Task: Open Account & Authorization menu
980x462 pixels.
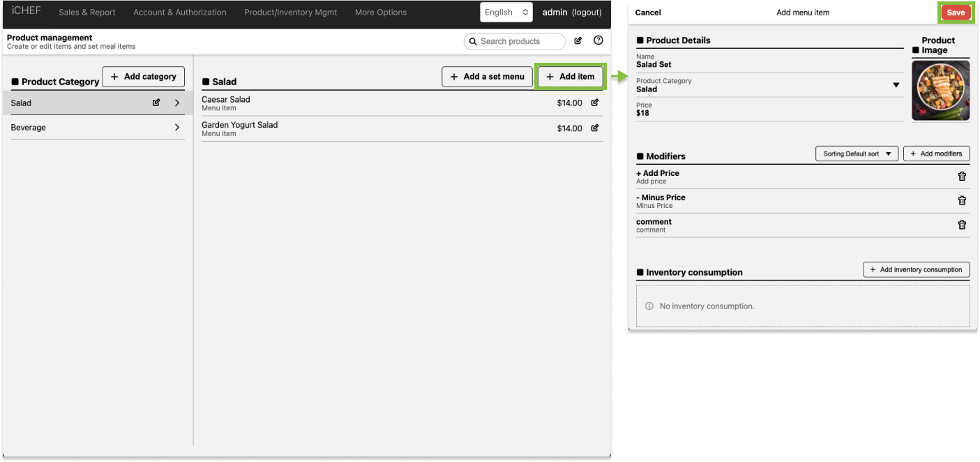Action: pos(180,12)
